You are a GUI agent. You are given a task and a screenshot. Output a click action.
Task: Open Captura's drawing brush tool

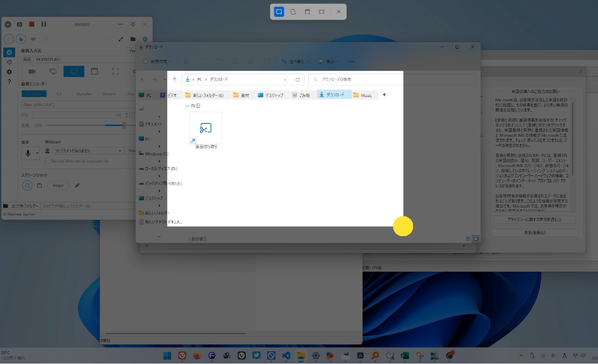(121, 39)
